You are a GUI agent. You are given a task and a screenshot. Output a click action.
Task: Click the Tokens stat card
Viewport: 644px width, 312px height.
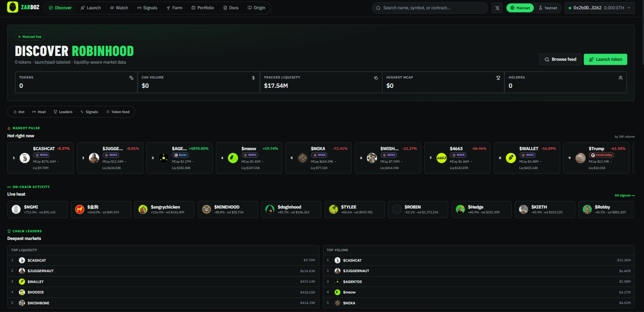[76, 82]
